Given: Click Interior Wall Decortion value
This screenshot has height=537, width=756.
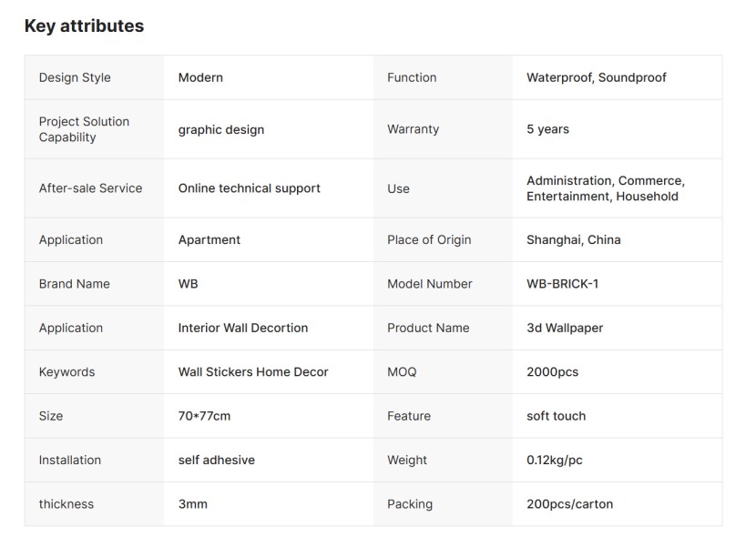Looking at the screenshot, I should pyautogui.click(x=242, y=328).
